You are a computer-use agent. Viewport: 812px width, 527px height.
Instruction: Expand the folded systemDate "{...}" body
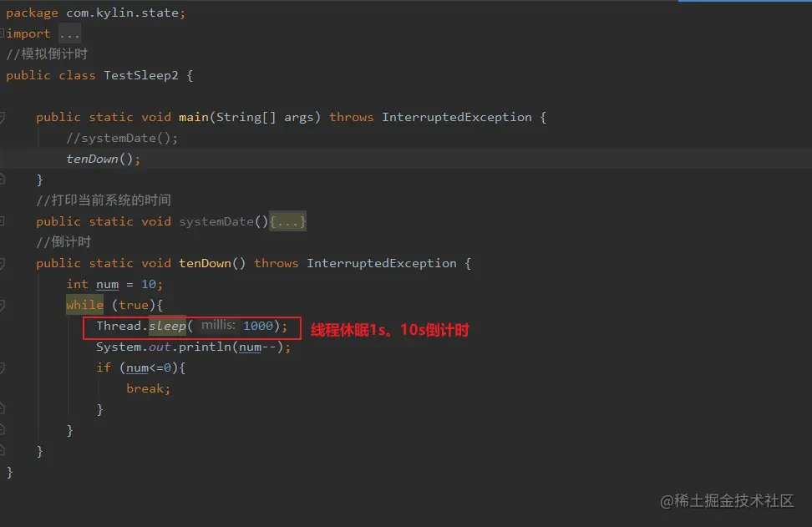[288, 221]
